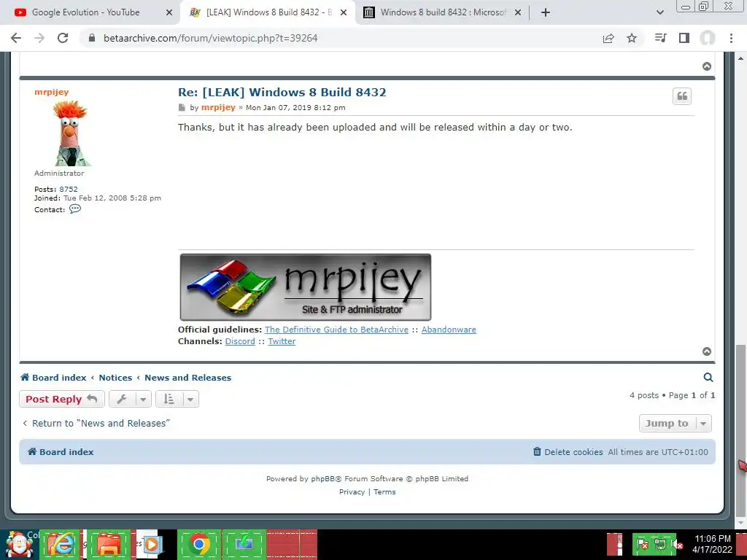747x560 pixels.
Task: Click the forward navigation arrow
Action: [39, 38]
